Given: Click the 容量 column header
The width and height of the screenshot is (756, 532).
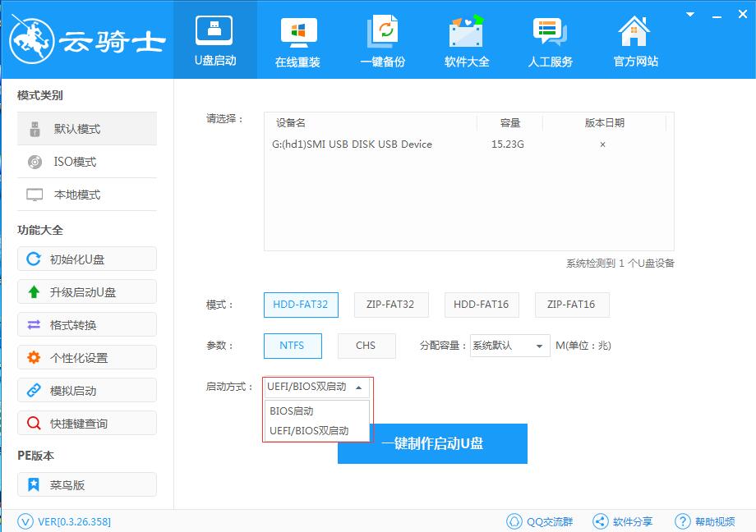Looking at the screenshot, I should pyautogui.click(x=510, y=123).
